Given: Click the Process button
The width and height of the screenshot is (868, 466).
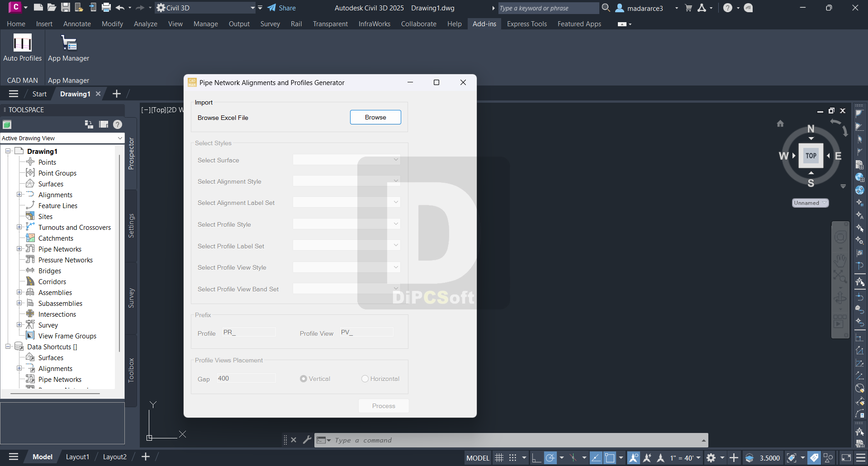Looking at the screenshot, I should pyautogui.click(x=384, y=406).
